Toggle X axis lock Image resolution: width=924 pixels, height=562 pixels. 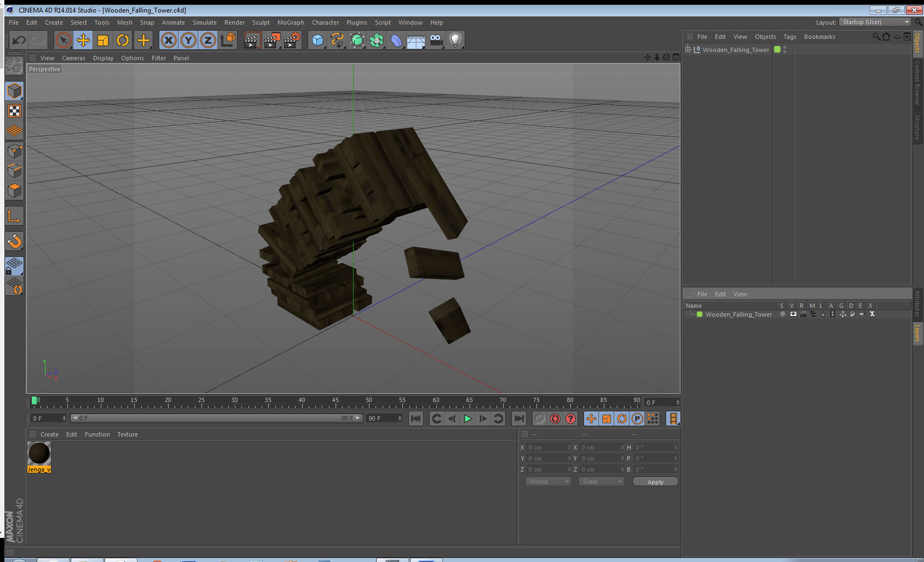pos(169,40)
